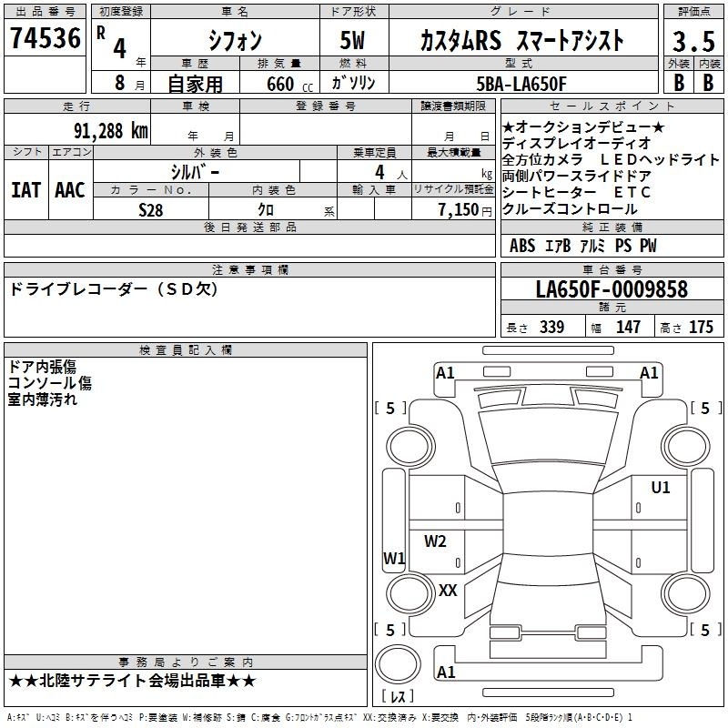The height and width of the screenshot is (728, 728).
Task: Click the セールスポイント section header
Action: point(612,106)
